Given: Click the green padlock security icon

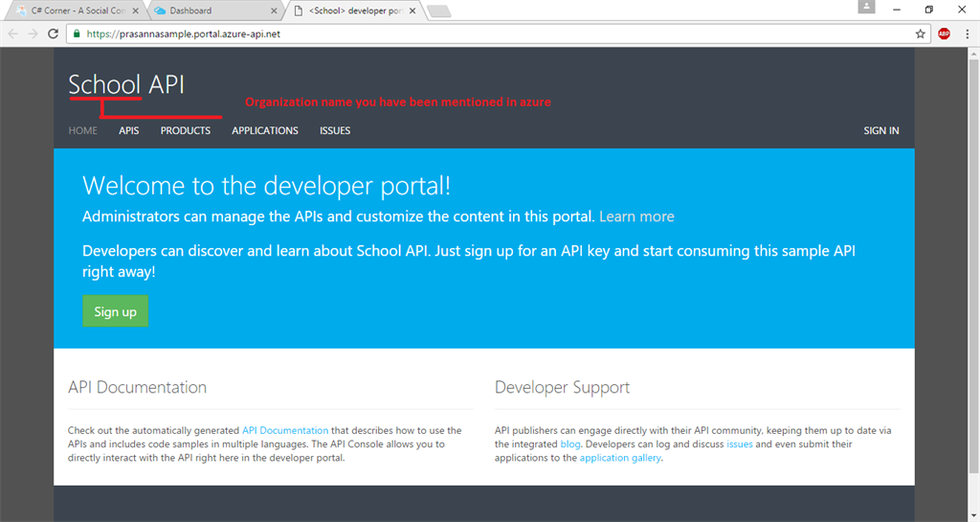Looking at the screenshot, I should [77, 34].
